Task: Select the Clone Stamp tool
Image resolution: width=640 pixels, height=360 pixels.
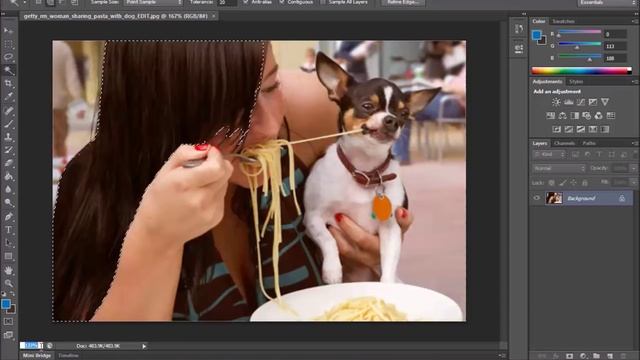Action: click(9, 137)
